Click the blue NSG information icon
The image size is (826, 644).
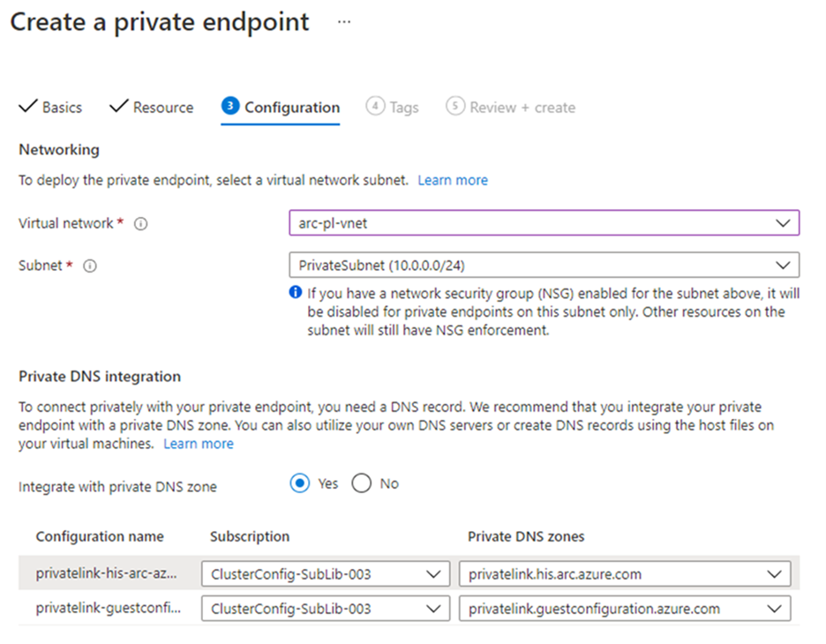click(296, 292)
